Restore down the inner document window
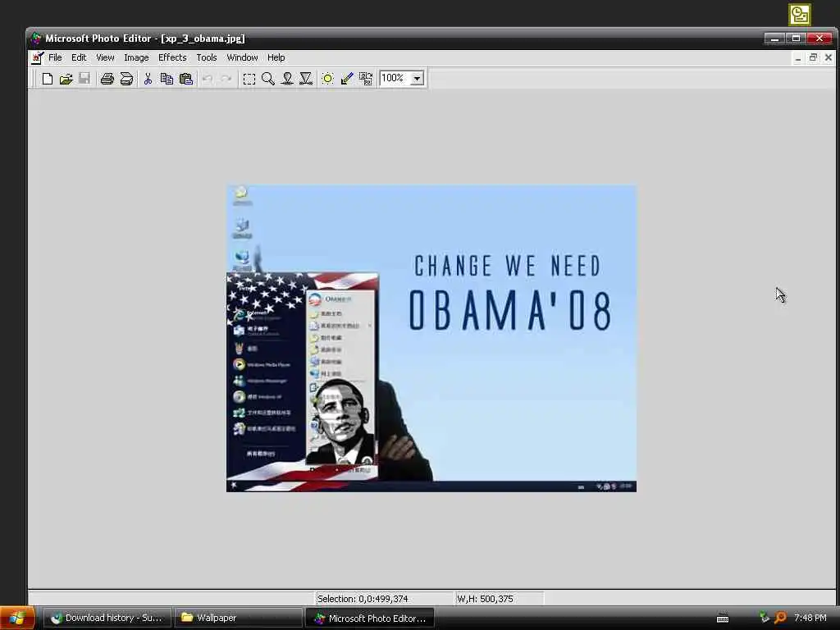 (x=813, y=58)
